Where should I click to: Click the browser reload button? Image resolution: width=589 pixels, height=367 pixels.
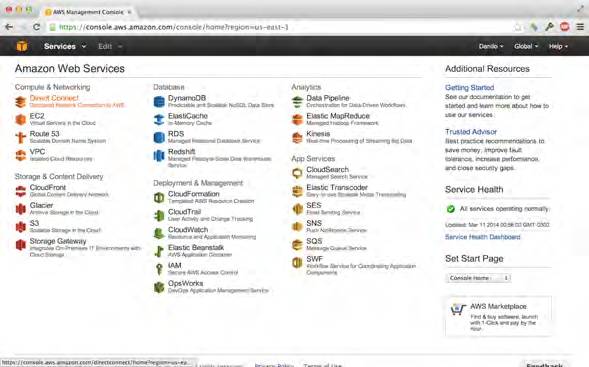36,27
